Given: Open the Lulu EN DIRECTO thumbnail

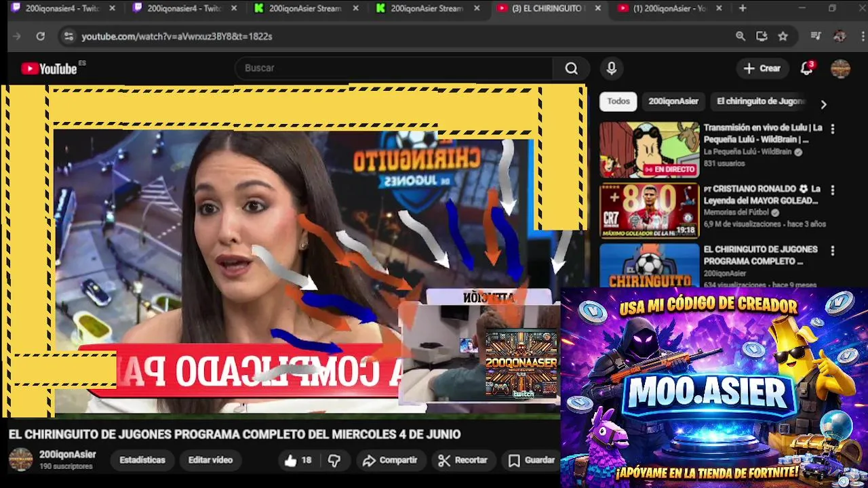Looking at the screenshot, I should 649,150.
